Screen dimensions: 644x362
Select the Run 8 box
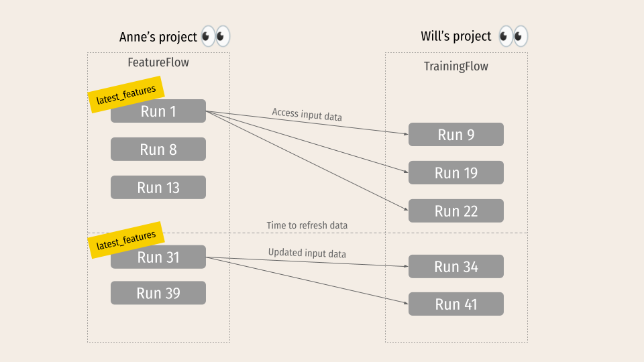click(158, 149)
